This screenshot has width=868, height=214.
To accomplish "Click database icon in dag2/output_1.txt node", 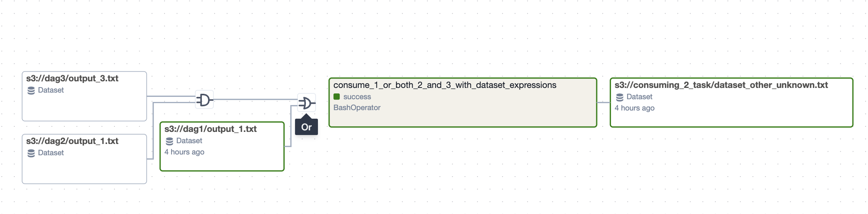I will pyautogui.click(x=31, y=153).
